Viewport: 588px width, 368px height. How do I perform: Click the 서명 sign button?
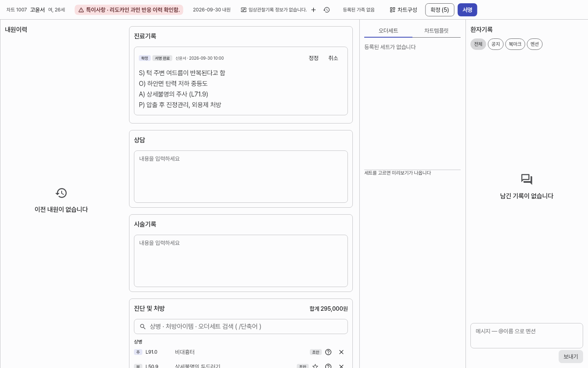coord(468,10)
